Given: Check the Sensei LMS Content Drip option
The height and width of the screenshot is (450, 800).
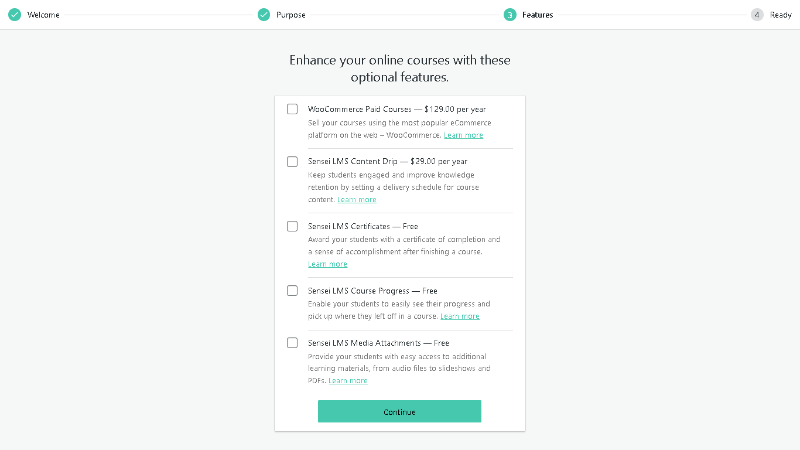Looking at the screenshot, I should [x=292, y=162].
